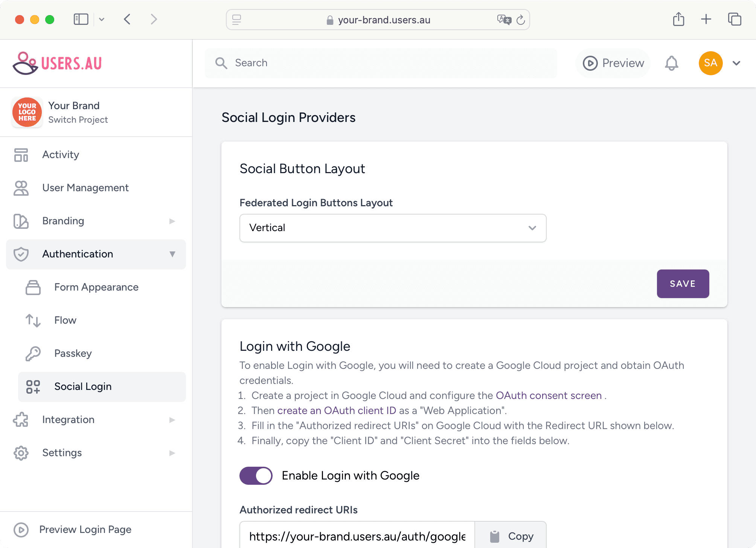Collapse the Authentication section
The width and height of the screenshot is (756, 548).
173,254
